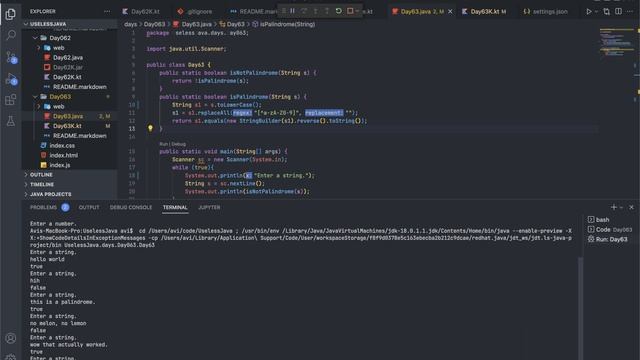Switch to the .gitignore tab
Viewport: 640px width, 360px height.
(x=195, y=11)
